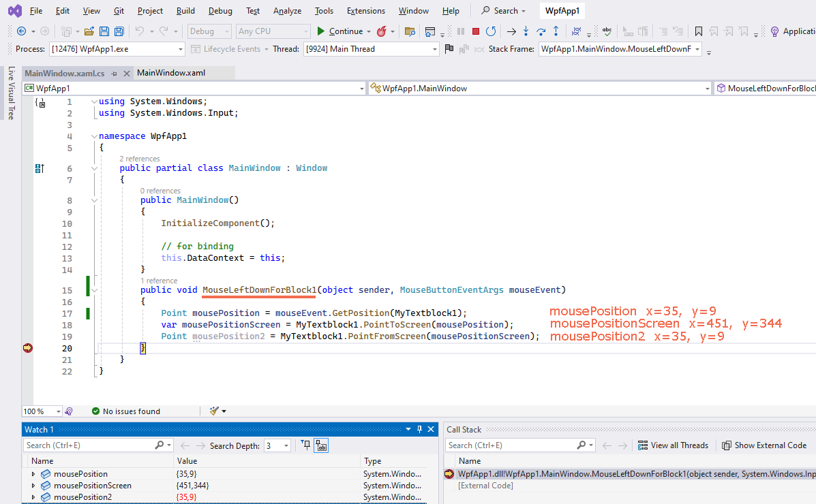Expand the mousePositionScreen watch entry
This screenshot has width=816, height=504.
(33, 486)
